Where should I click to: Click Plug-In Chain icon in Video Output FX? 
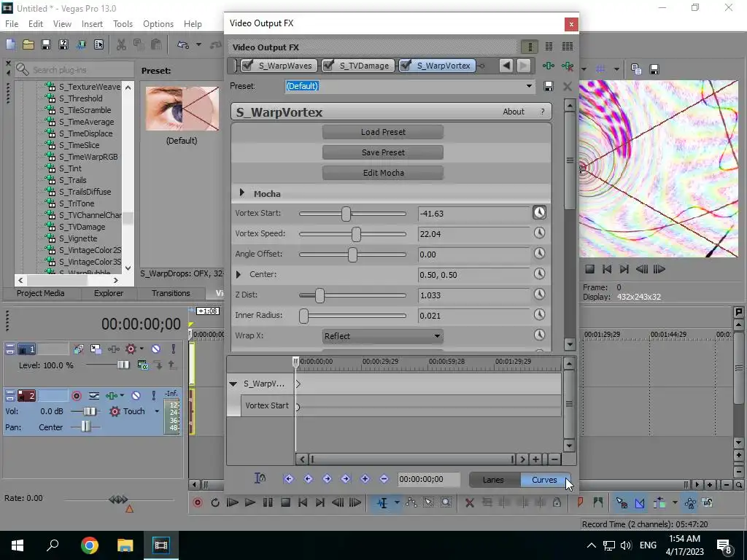click(549, 66)
